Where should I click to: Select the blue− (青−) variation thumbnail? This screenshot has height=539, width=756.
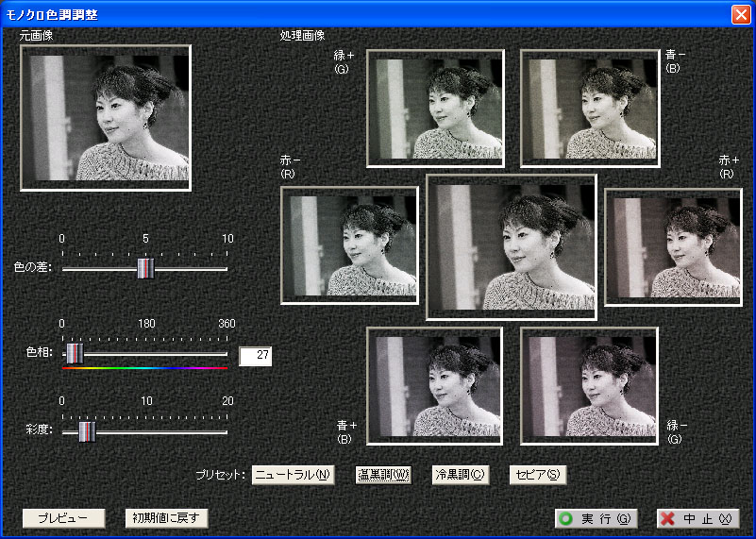pyautogui.click(x=589, y=109)
